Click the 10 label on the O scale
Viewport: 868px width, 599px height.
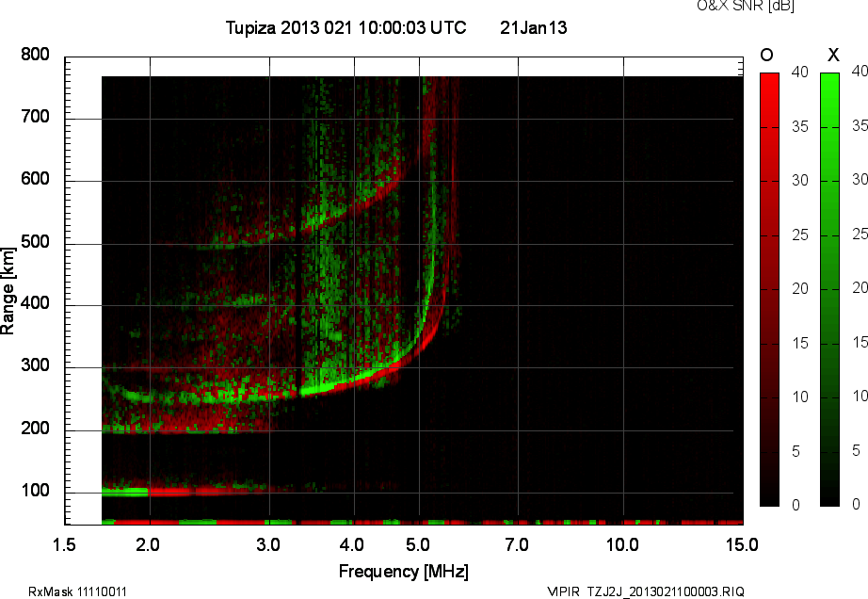800,397
